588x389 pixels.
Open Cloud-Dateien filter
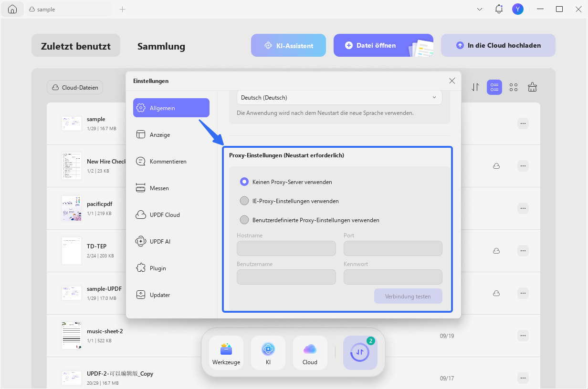(75, 87)
